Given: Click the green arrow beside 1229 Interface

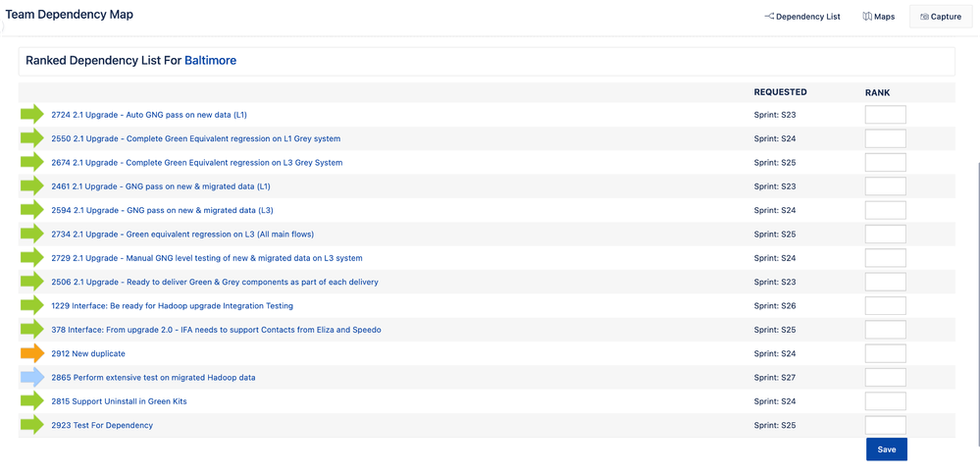Looking at the screenshot, I should pyautogui.click(x=31, y=306).
